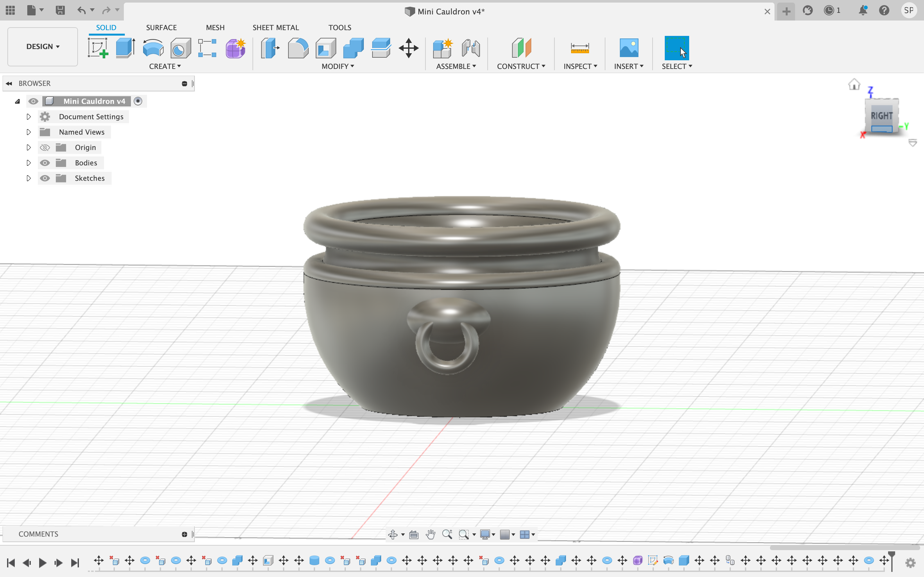Image resolution: width=924 pixels, height=577 pixels.
Task: Click the Fillet tool icon
Action: [298, 48]
